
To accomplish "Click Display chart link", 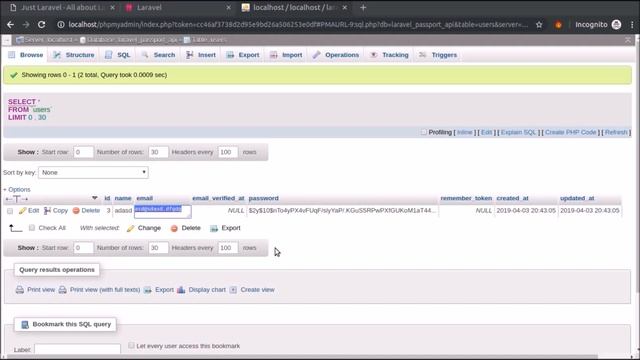I will point(201,289).
